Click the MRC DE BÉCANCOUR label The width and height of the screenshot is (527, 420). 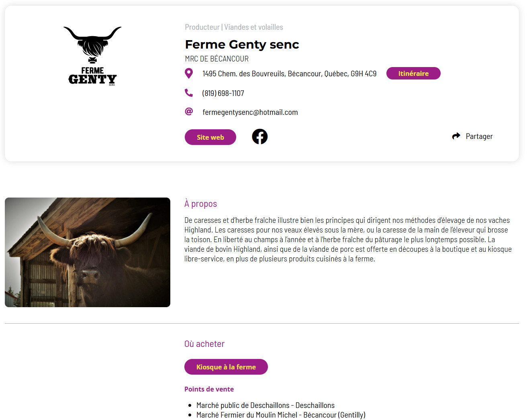pos(217,59)
